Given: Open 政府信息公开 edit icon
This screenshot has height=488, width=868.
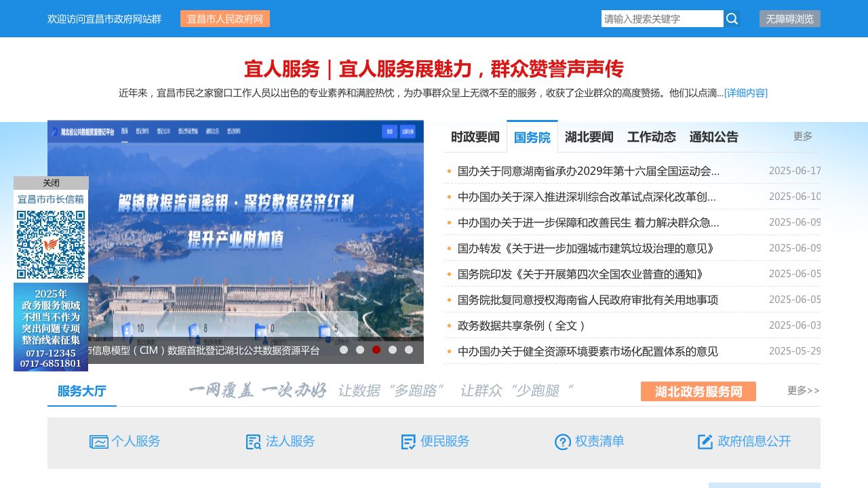Looking at the screenshot, I should 705,442.
